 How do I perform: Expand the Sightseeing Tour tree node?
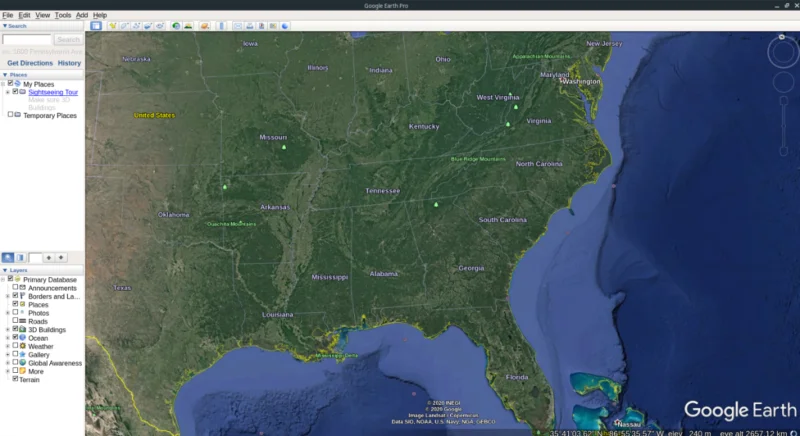click(8, 92)
